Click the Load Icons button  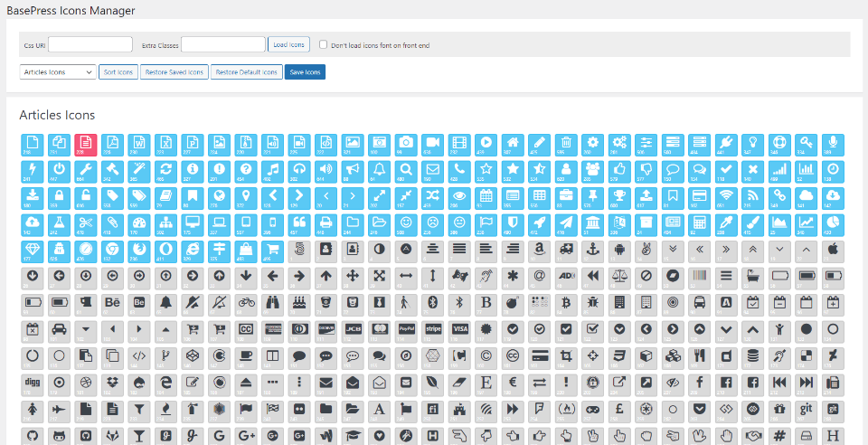tap(288, 44)
